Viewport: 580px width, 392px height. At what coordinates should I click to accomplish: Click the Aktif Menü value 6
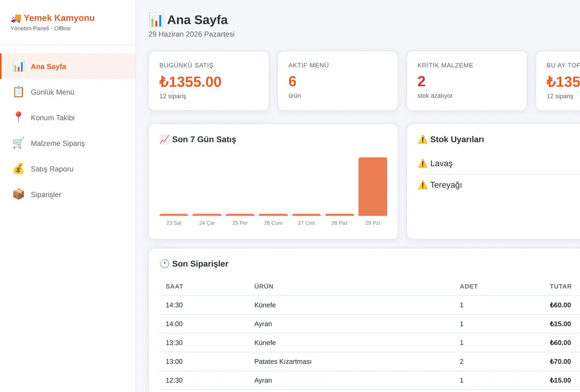pos(292,81)
